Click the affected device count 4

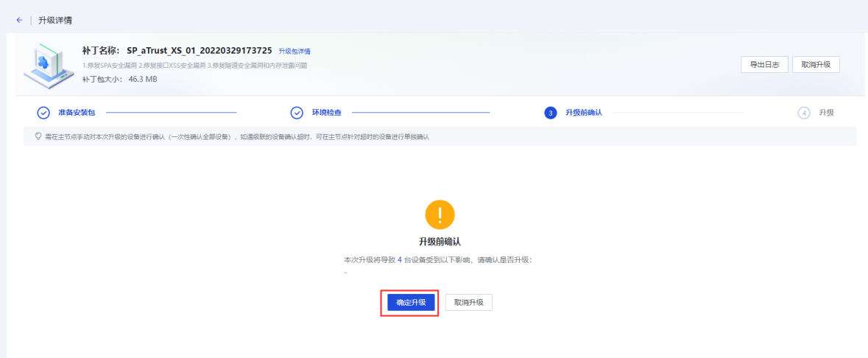pyautogui.click(x=400, y=260)
